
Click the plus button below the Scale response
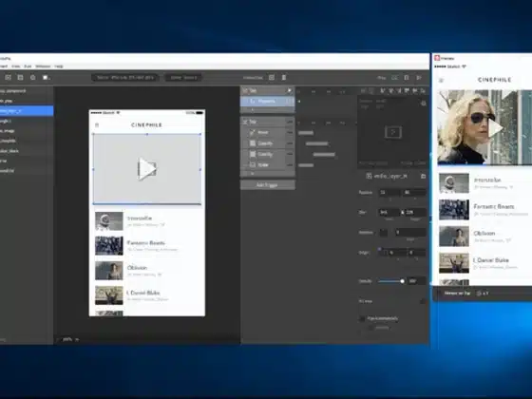tap(252, 173)
